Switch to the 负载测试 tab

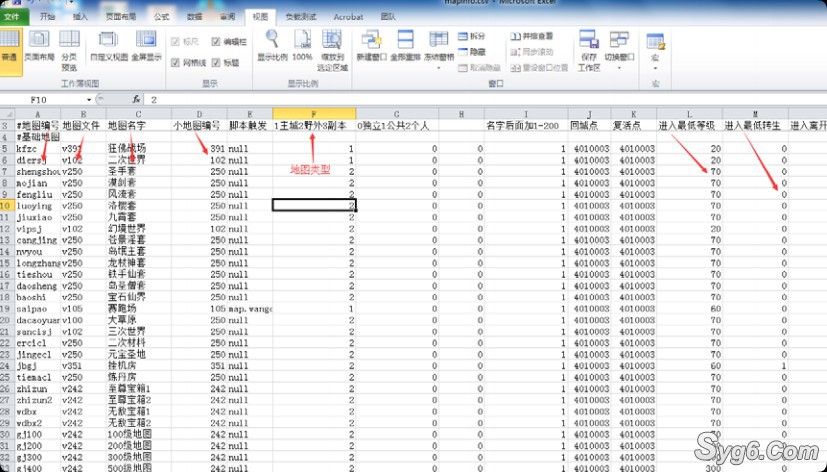coord(300,17)
